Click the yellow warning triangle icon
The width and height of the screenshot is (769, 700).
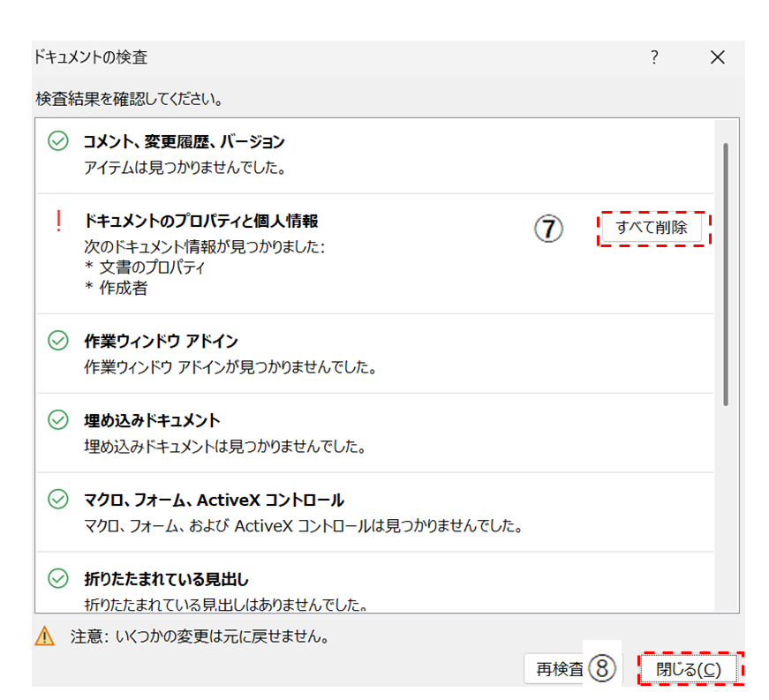click(44, 636)
